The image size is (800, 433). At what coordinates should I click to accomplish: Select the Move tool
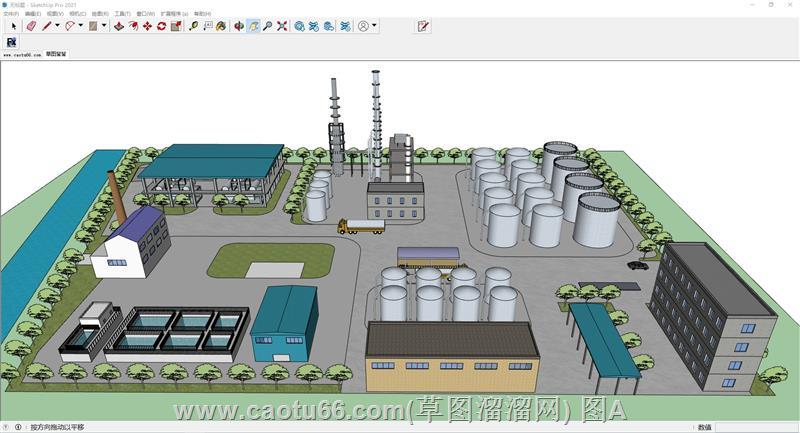click(147, 26)
